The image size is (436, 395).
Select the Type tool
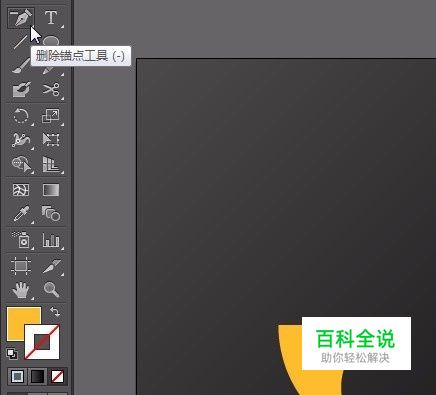(51, 18)
